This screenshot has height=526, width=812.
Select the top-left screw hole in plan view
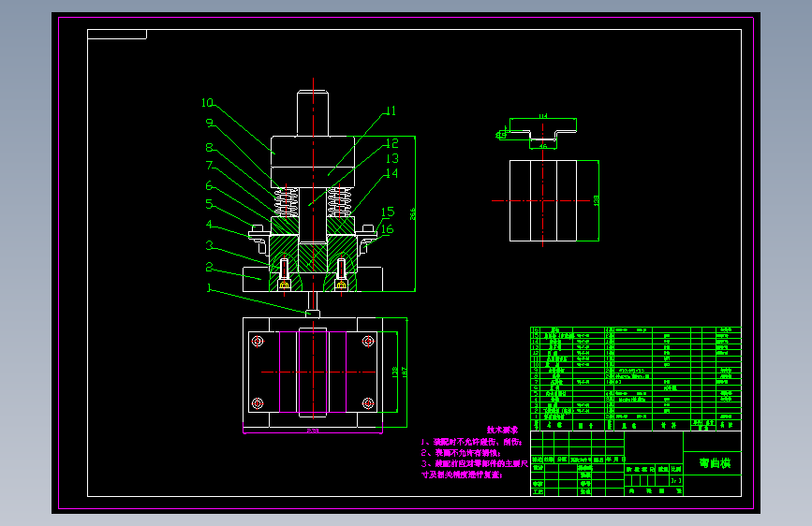point(257,342)
